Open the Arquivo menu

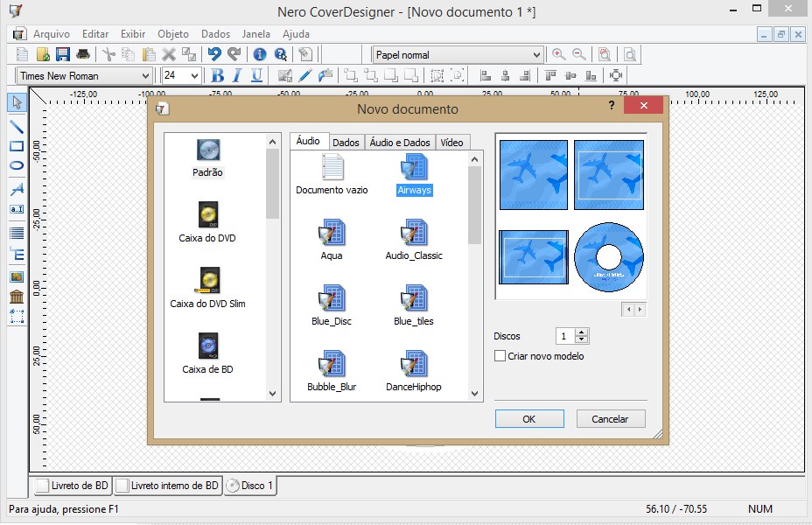pyautogui.click(x=52, y=34)
